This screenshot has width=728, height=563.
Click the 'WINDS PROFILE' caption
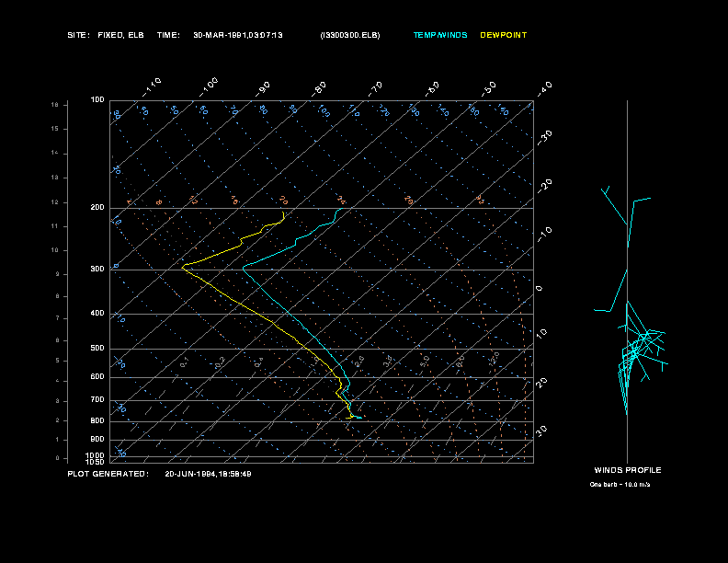(628, 470)
